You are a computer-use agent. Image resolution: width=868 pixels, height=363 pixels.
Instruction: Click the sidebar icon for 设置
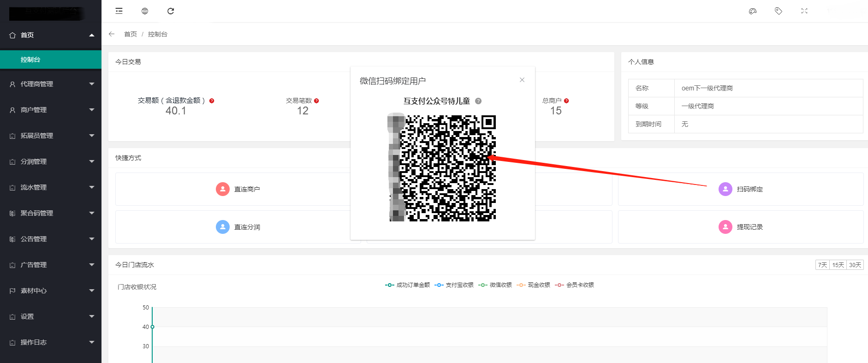pyautogui.click(x=12, y=316)
